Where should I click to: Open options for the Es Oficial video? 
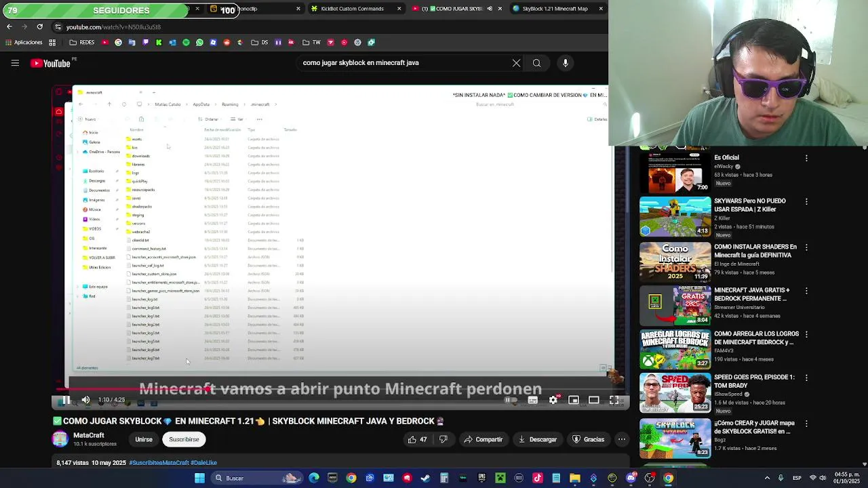click(x=806, y=158)
